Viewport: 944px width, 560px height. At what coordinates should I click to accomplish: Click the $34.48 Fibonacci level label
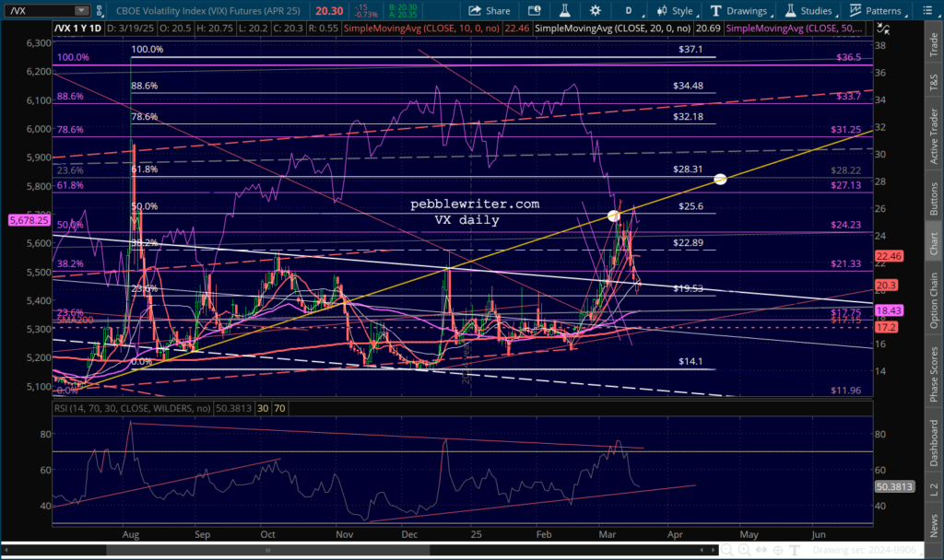pos(688,86)
